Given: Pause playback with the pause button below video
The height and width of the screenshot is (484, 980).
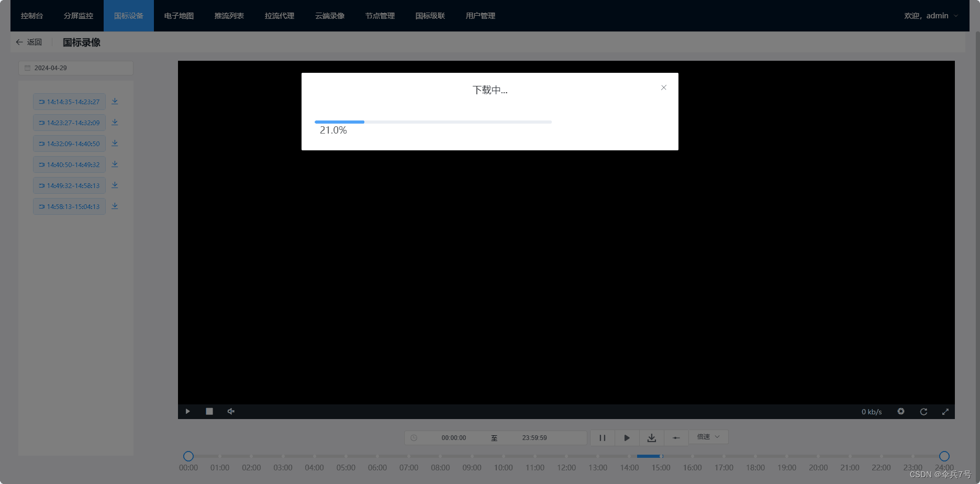Looking at the screenshot, I should click(x=603, y=438).
